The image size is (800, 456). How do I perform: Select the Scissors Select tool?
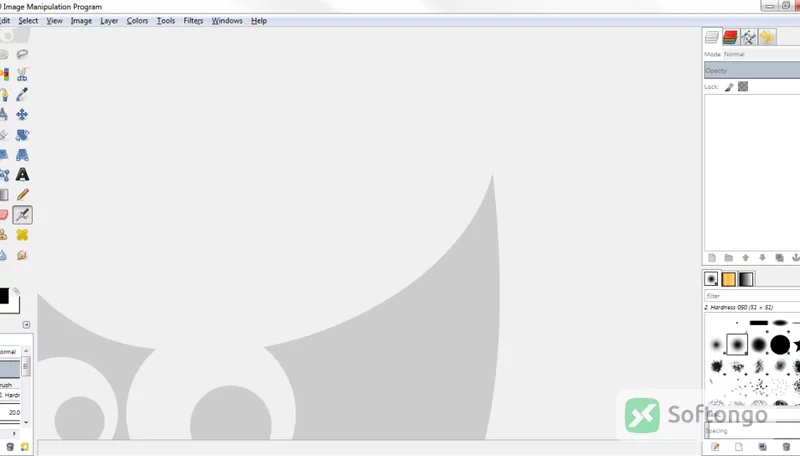click(22, 74)
